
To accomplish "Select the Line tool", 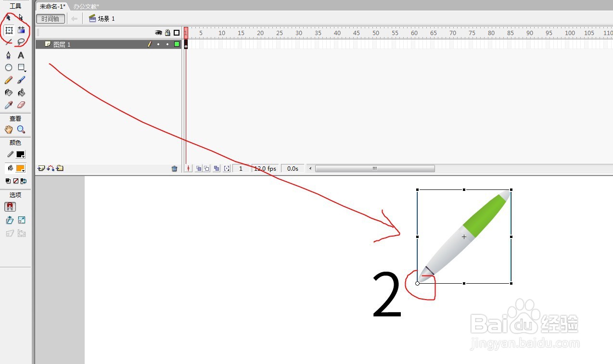I will (9, 42).
